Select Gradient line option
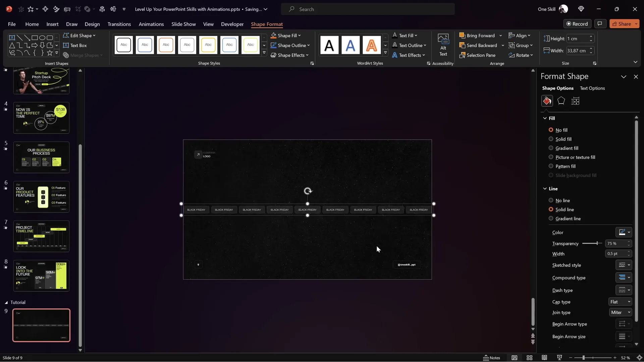The height and width of the screenshot is (362, 644). (x=551, y=218)
